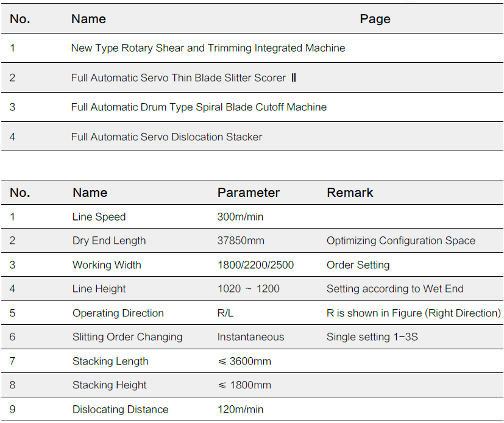Click the 'Line Speed' name cell
The width and height of the screenshot is (504, 423).
pyautogui.click(x=99, y=217)
